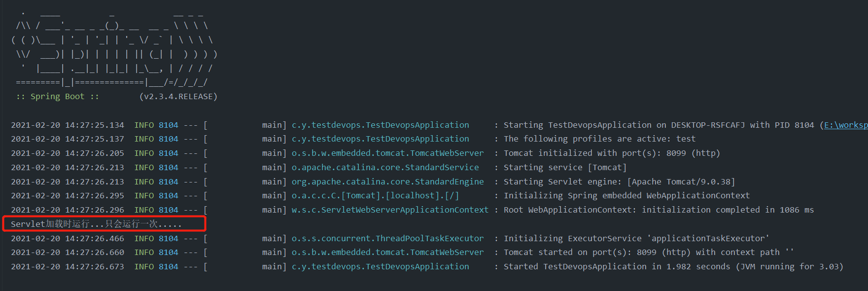Click logger name org.apache.catalina.core.StandardEngine
Screen dimensions: 868x291
coord(388,182)
